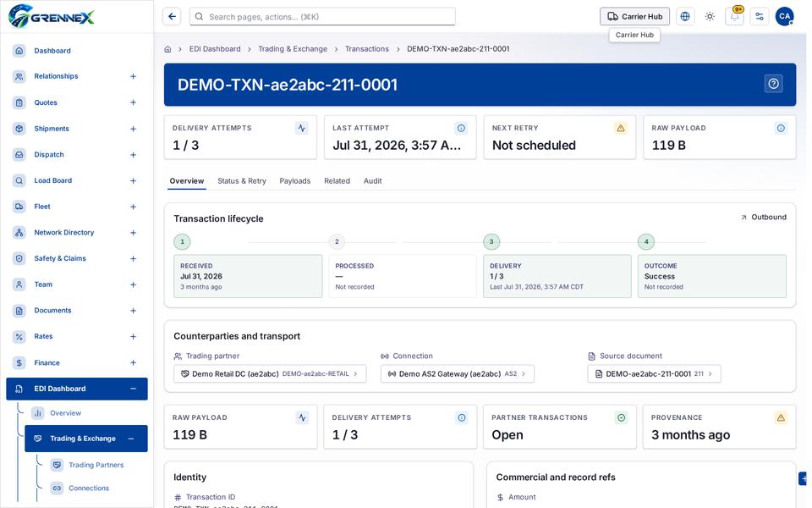
Task: Click lifecycle step 1 circle
Action: pos(183,241)
